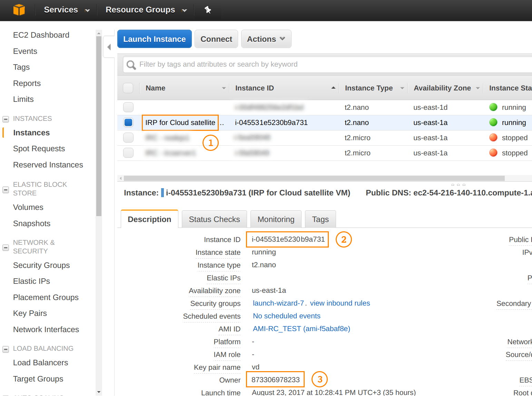Image resolution: width=532 pixels, height=396 pixels.
Task: Click owner value 873306978233
Action: [x=276, y=380]
